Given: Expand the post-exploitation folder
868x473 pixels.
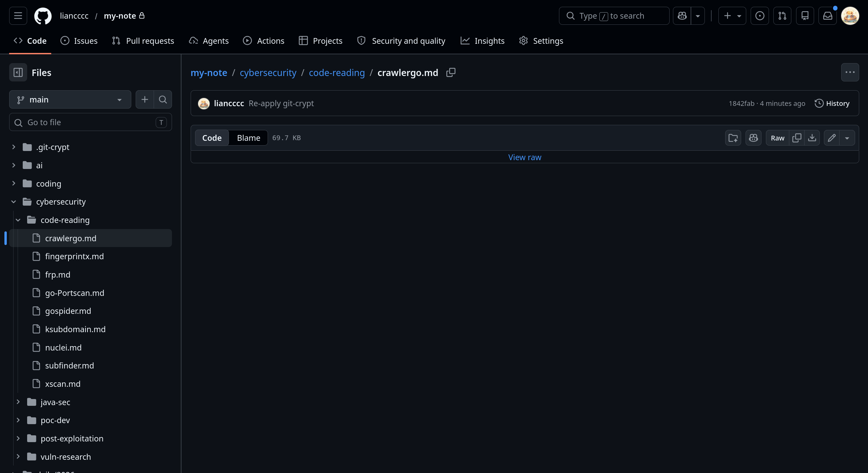Looking at the screenshot, I should [18, 438].
